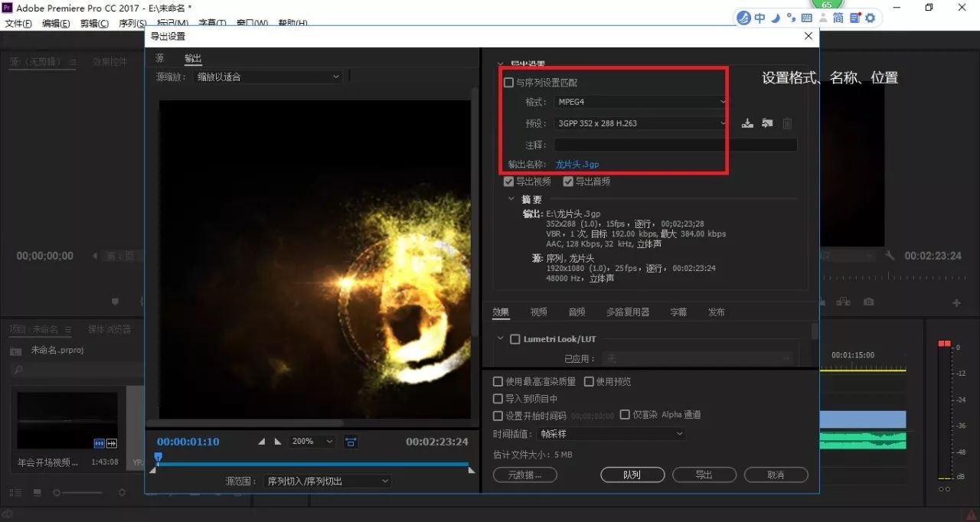
Task: Click the save preset icon
Action: (747, 123)
